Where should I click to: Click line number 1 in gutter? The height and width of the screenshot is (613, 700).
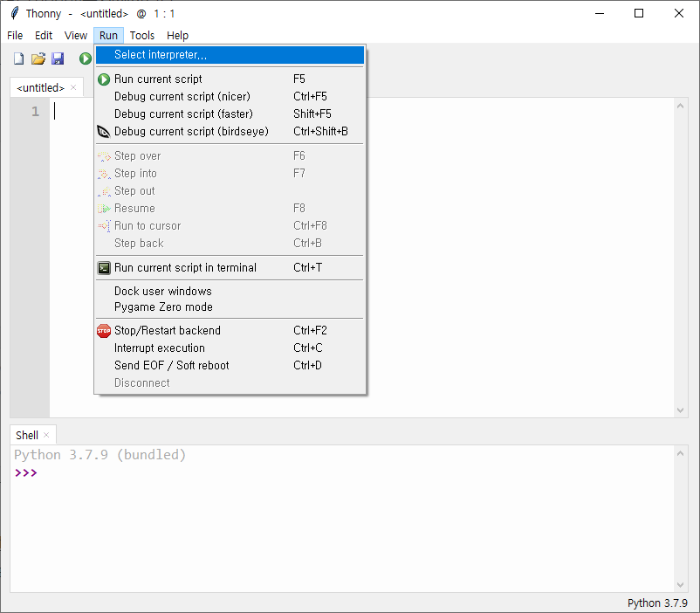pos(35,112)
